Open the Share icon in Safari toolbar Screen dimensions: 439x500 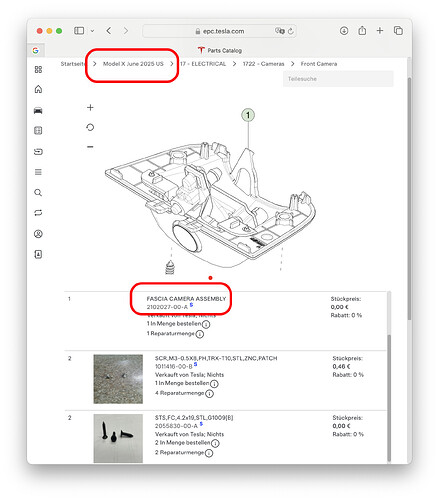362,31
